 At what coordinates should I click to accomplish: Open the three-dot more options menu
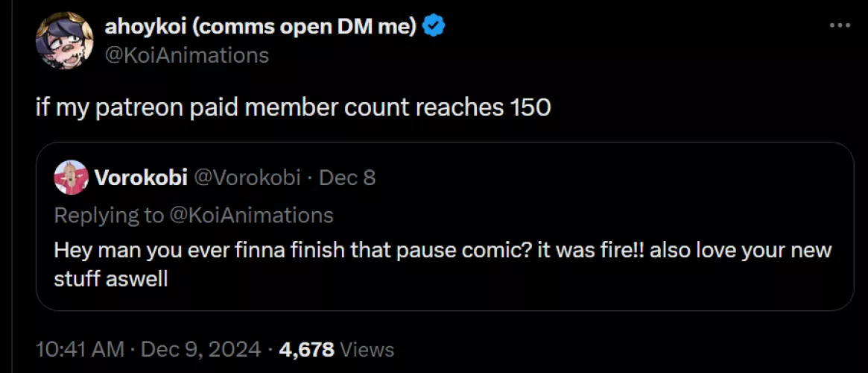point(840,25)
